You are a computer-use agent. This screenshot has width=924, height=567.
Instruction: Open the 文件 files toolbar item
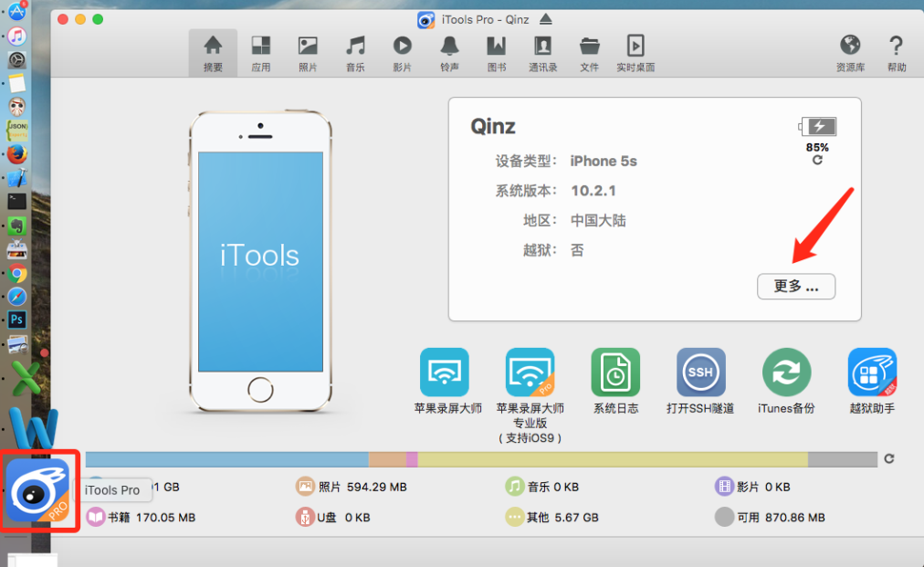[589, 53]
